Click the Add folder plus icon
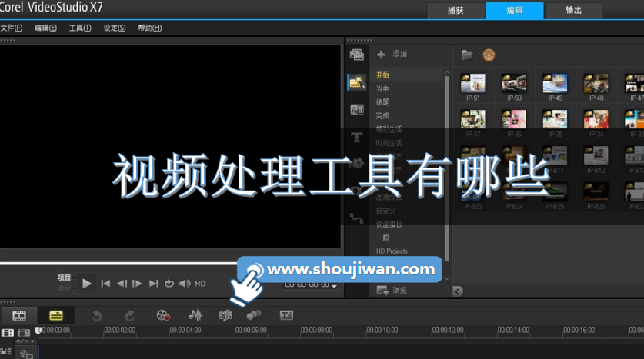Viewport: 644px width, 359px height. click(381, 54)
